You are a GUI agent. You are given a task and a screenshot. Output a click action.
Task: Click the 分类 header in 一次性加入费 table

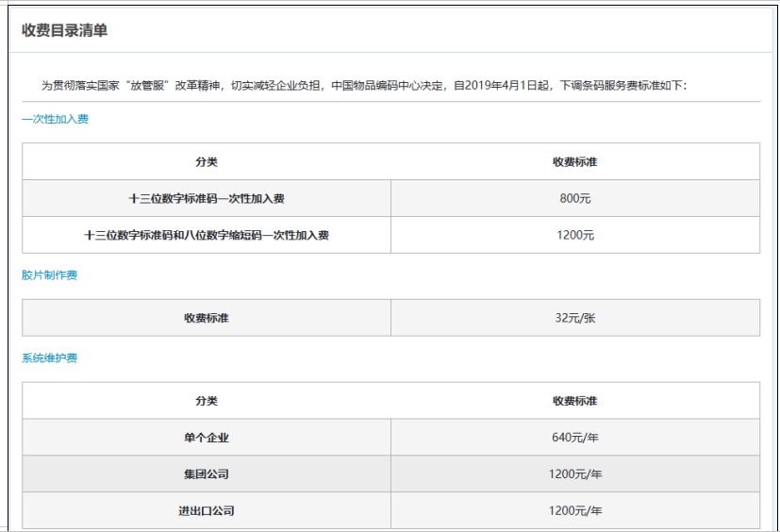click(207, 161)
